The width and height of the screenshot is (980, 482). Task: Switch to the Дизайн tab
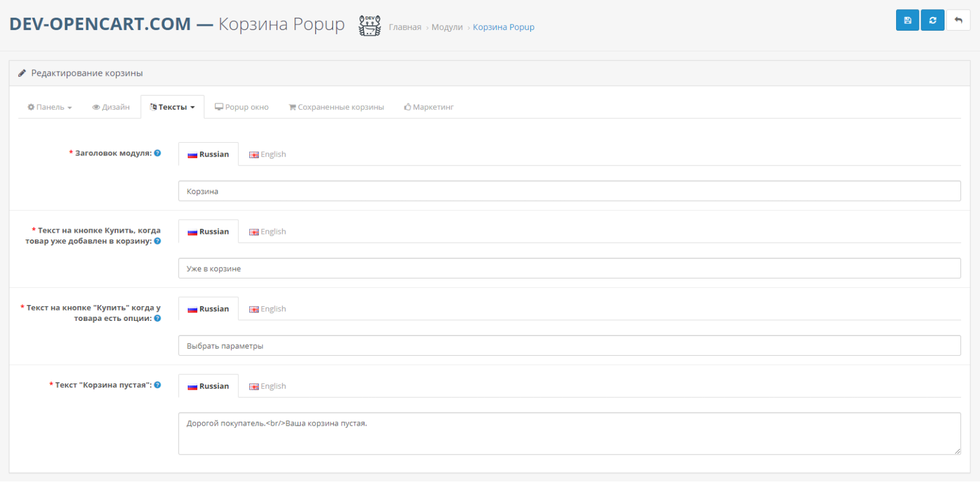pos(111,107)
